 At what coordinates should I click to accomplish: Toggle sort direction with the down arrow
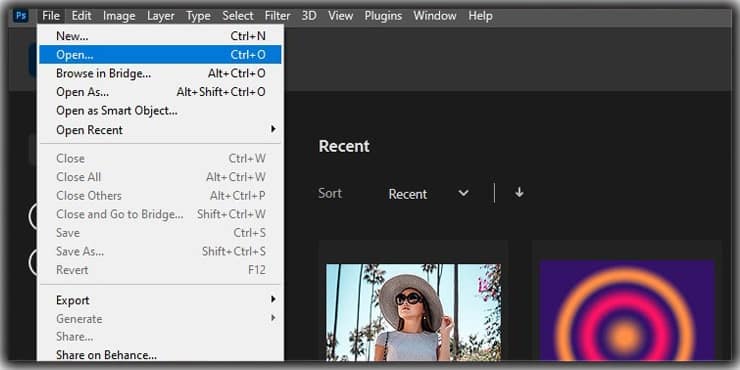click(x=519, y=193)
